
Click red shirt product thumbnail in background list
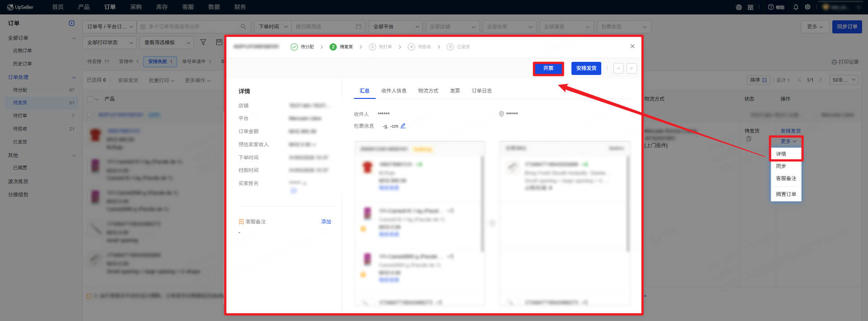click(95, 135)
